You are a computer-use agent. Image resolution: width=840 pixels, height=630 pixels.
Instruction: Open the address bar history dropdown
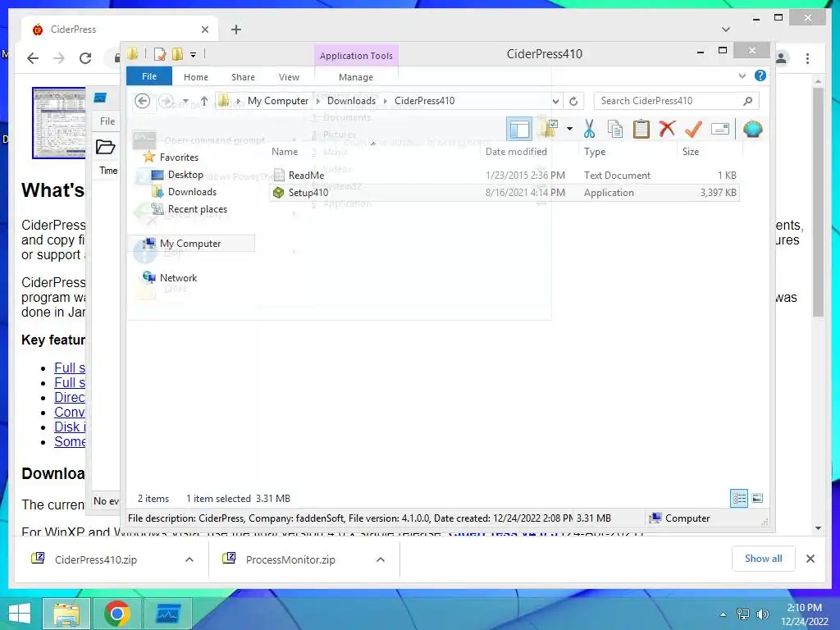point(555,101)
